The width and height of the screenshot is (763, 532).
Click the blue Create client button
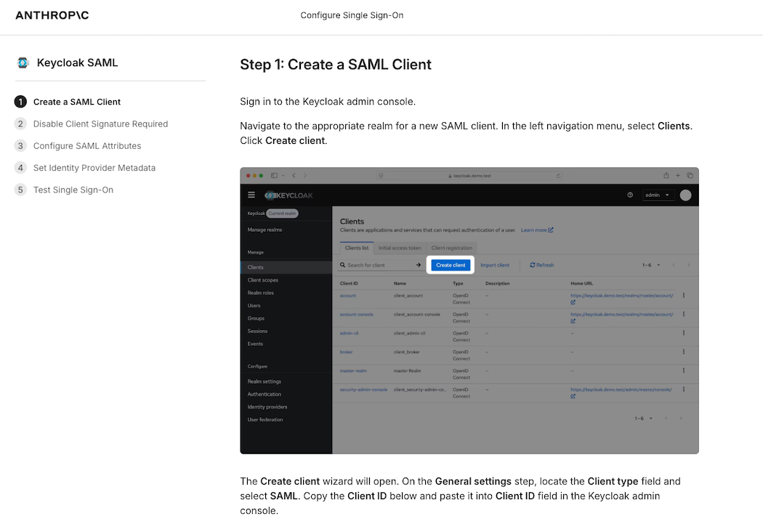[x=451, y=265]
